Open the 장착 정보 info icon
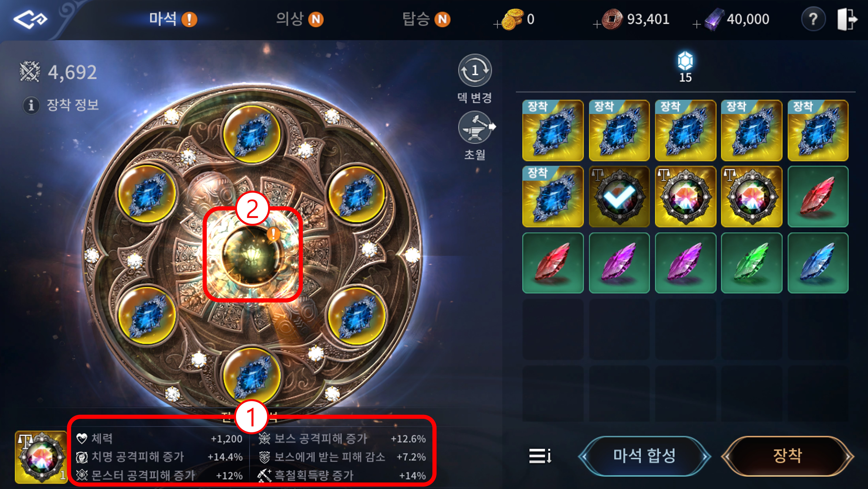Screen dimensions: 868x489 coord(31,105)
